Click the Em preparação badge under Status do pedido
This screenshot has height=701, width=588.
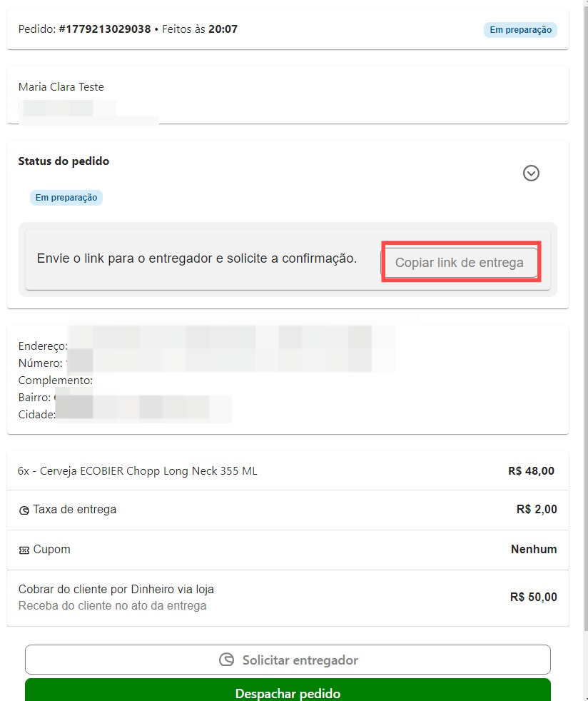pos(66,198)
